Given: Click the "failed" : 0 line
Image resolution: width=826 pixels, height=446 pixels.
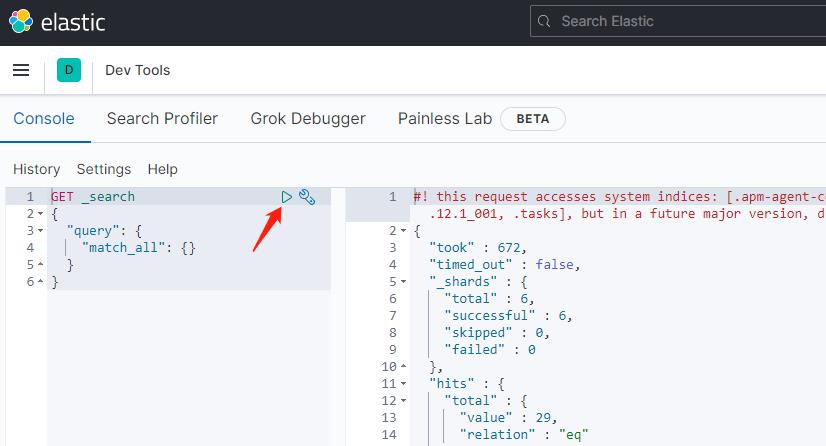Looking at the screenshot, I should (x=489, y=350).
